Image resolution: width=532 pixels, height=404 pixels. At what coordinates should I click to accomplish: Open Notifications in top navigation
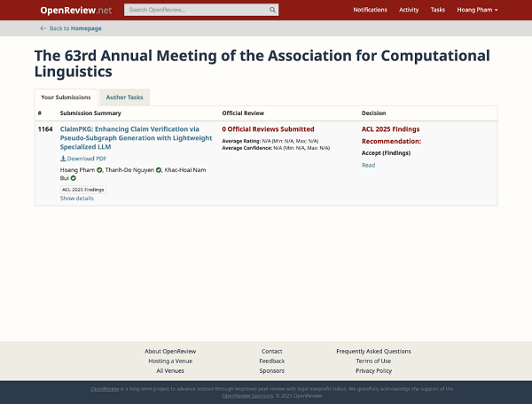point(370,10)
